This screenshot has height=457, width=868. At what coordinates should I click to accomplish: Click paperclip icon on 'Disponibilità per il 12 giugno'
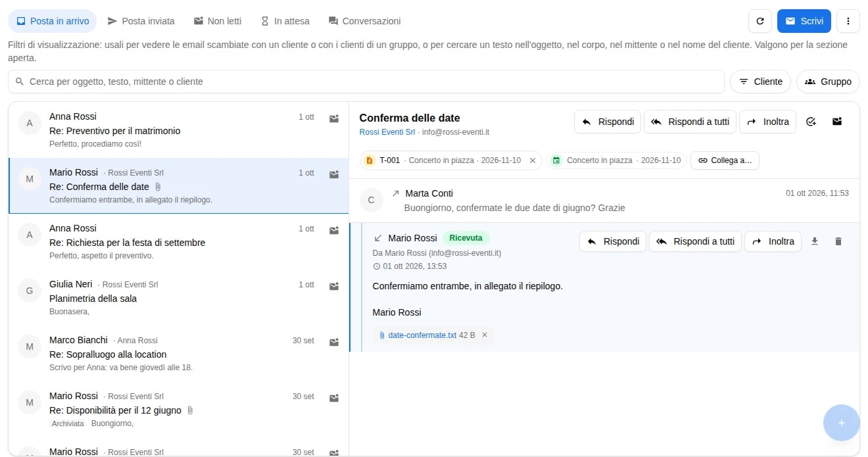[190, 410]
